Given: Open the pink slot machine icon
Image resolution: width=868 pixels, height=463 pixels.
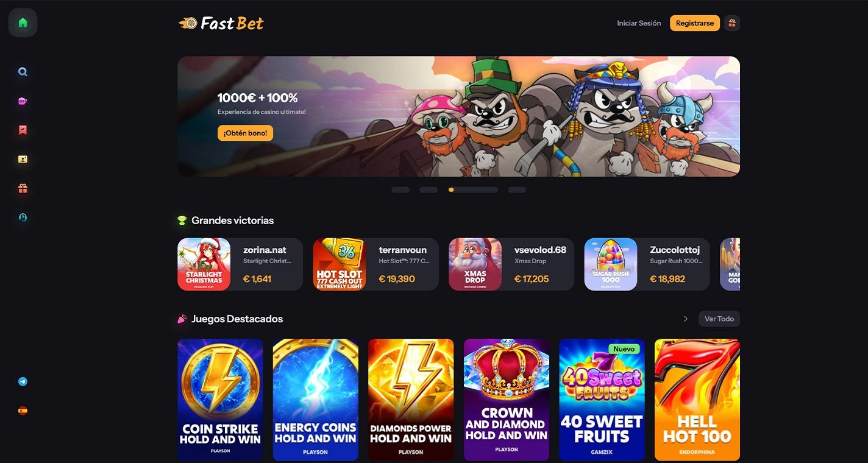Looking at the screenshot, I should click(23, 101).
